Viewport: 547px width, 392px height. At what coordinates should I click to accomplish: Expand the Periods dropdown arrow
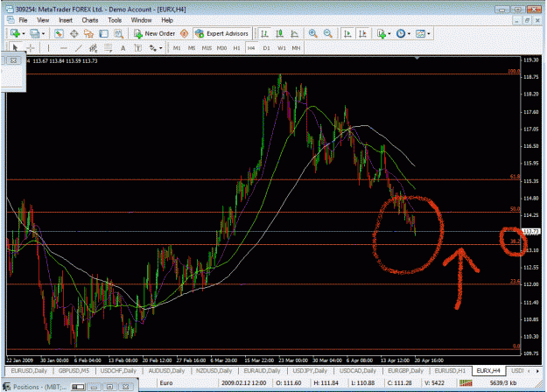pos(409,34)
